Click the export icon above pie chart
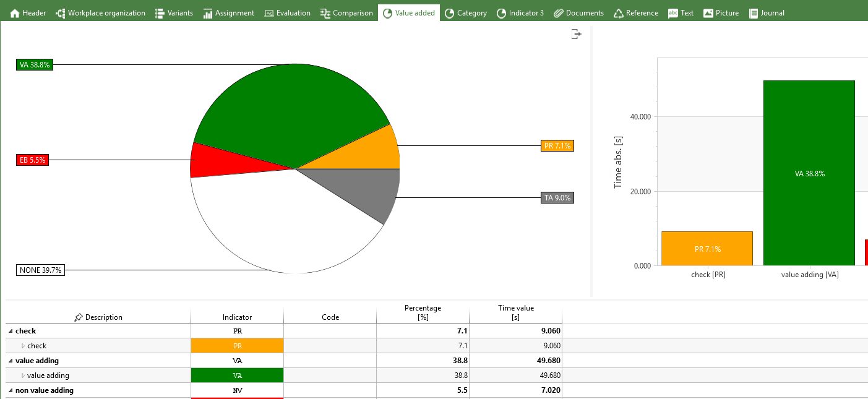Screen dimensions: 868x399 (x=576, y=34)
